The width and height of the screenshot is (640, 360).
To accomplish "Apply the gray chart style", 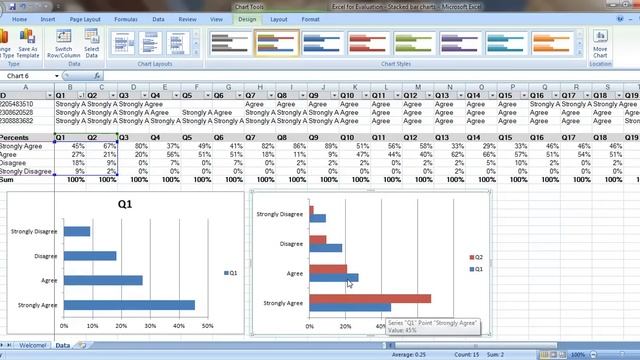I will click(230, 43).
